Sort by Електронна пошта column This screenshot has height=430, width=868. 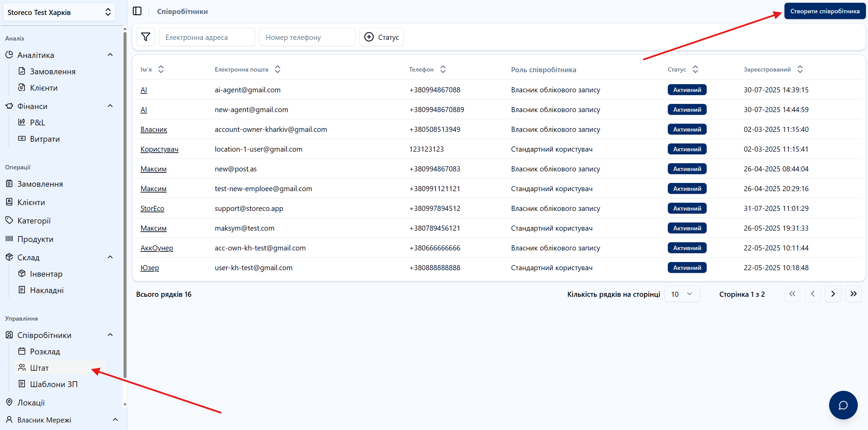point(278,69)
